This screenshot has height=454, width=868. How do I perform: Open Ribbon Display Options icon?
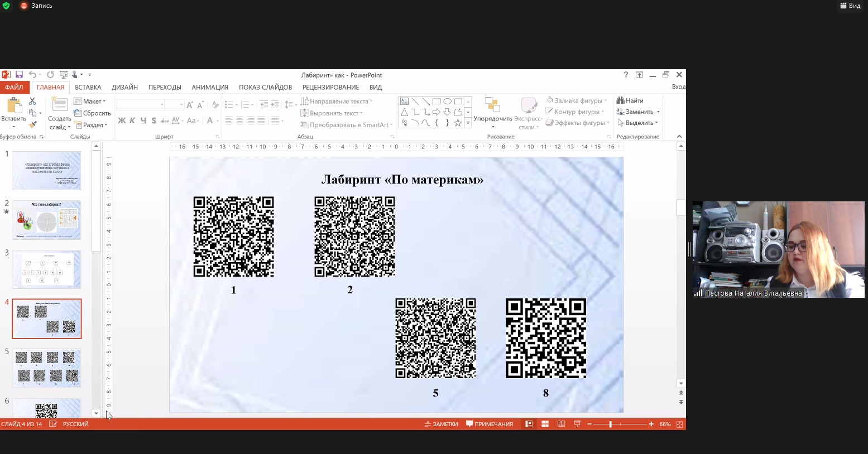pyautogui.click(x=639, y=75)
